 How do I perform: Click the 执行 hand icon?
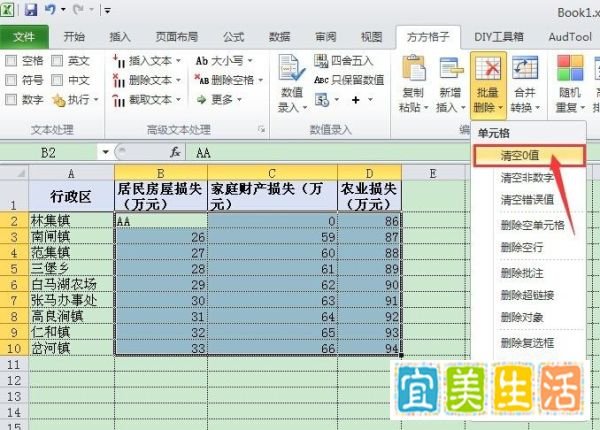coord(59,100)
